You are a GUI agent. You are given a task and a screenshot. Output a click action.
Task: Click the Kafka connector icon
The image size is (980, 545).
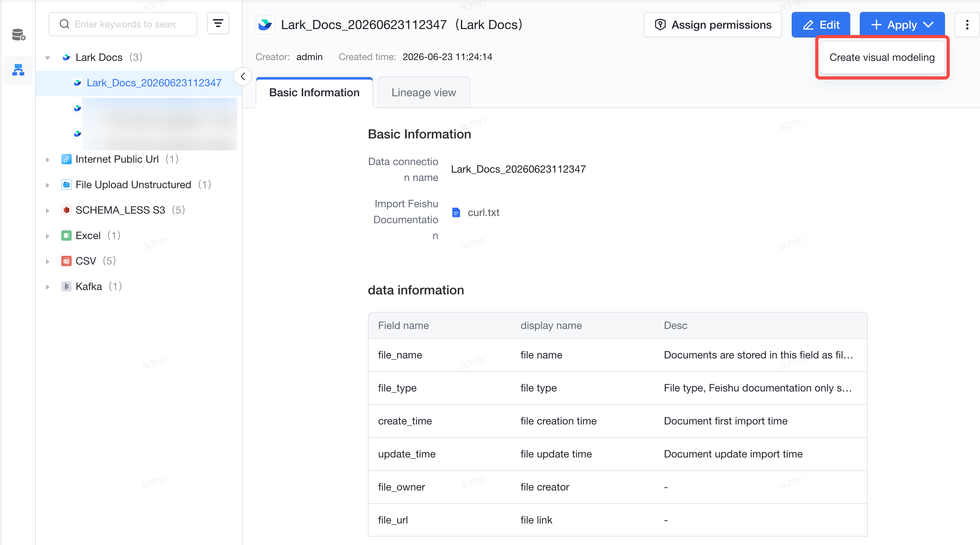(x=66, y=286)
